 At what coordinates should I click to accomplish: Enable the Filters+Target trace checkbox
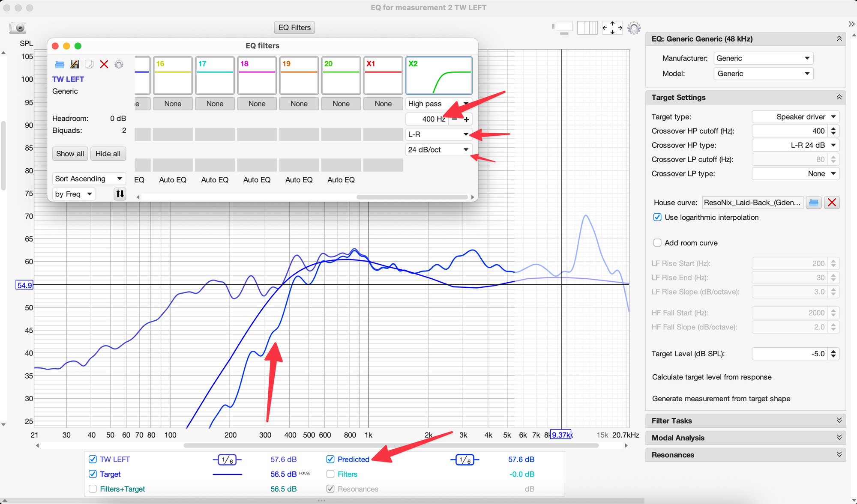93,489
